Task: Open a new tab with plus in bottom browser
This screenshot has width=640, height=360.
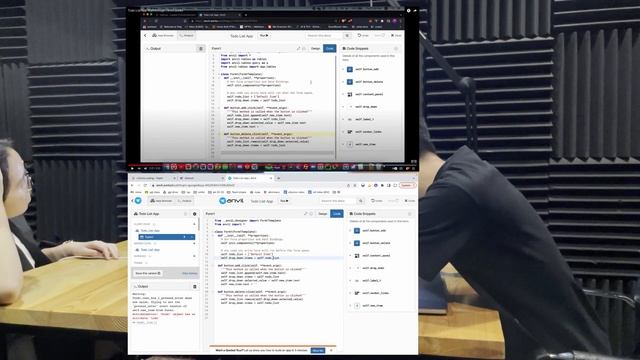Action: [279, 178]
